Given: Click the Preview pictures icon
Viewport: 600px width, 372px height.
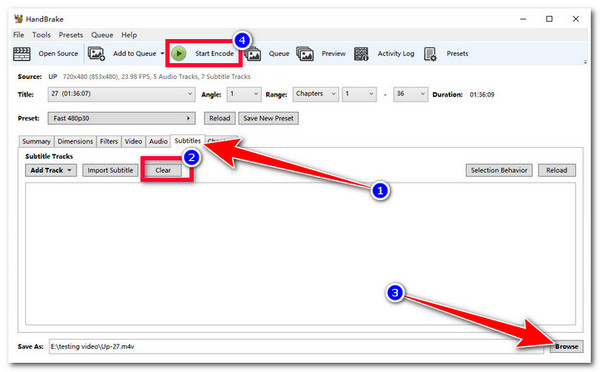Looking at the screenshot, I should pos(305,54).
